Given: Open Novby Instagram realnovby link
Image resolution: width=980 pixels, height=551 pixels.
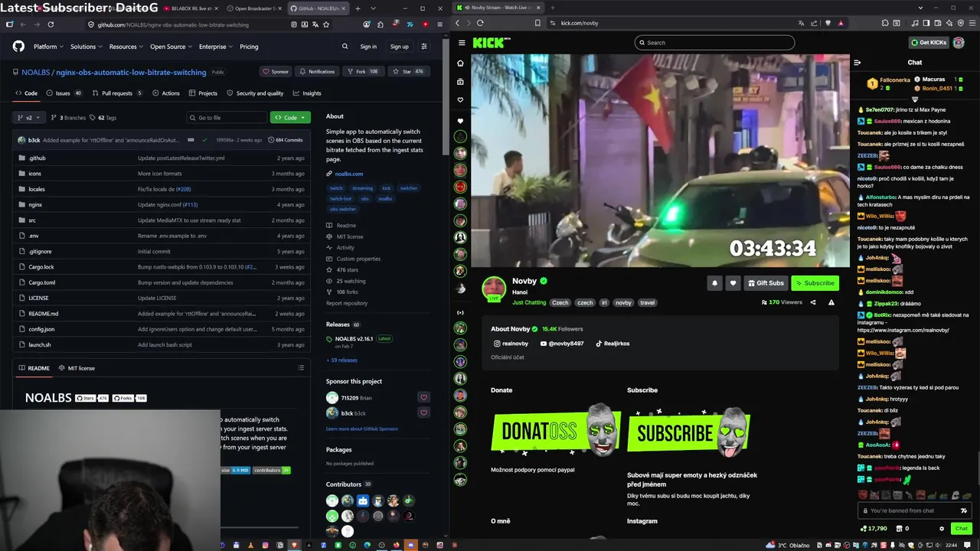Looking at the screenshot, I should tap(511, 344).
